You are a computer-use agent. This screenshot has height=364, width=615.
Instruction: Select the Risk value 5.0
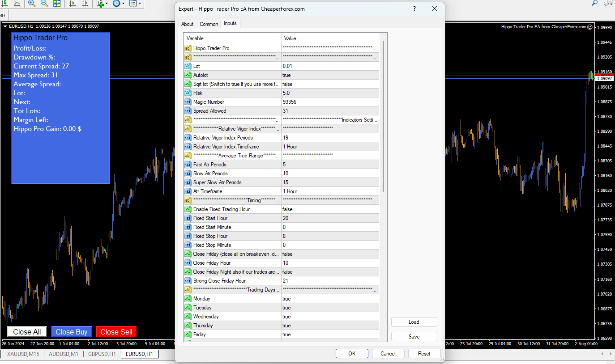point(330,93)
